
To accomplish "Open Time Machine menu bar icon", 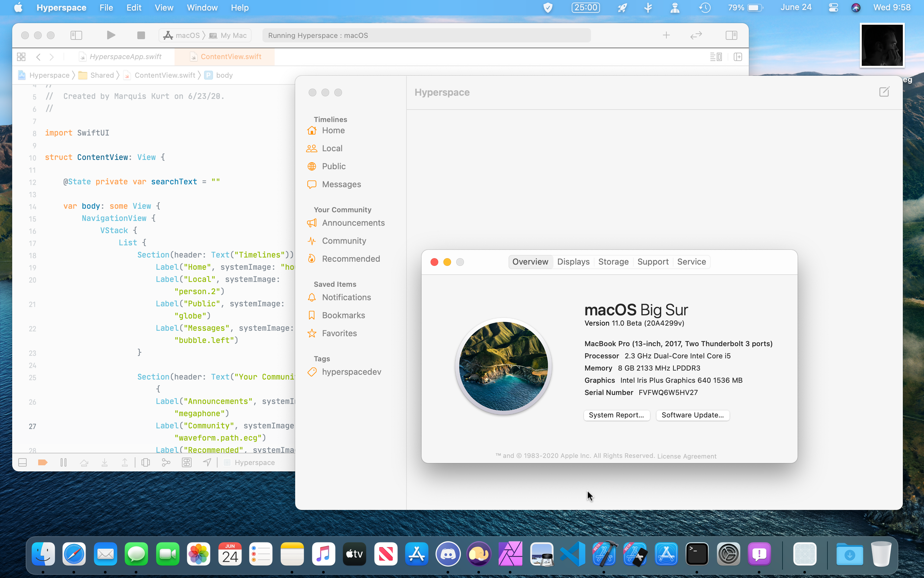I will (705, 8).
